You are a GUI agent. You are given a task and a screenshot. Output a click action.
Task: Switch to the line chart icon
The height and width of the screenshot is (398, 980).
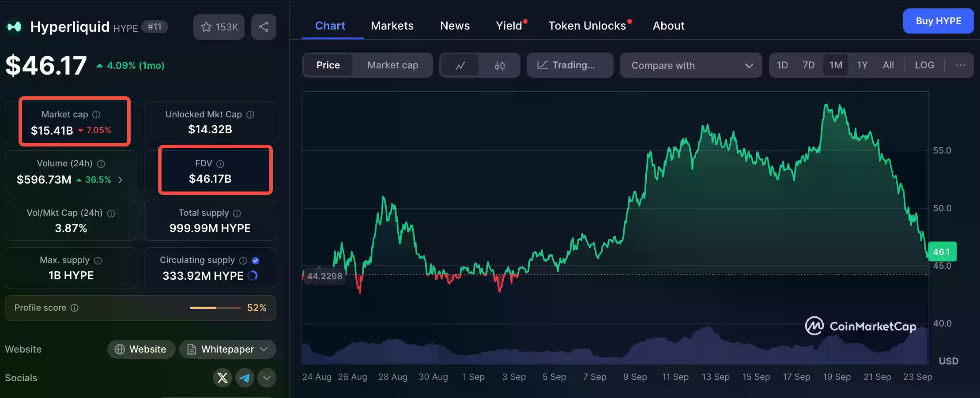point(460,65)
